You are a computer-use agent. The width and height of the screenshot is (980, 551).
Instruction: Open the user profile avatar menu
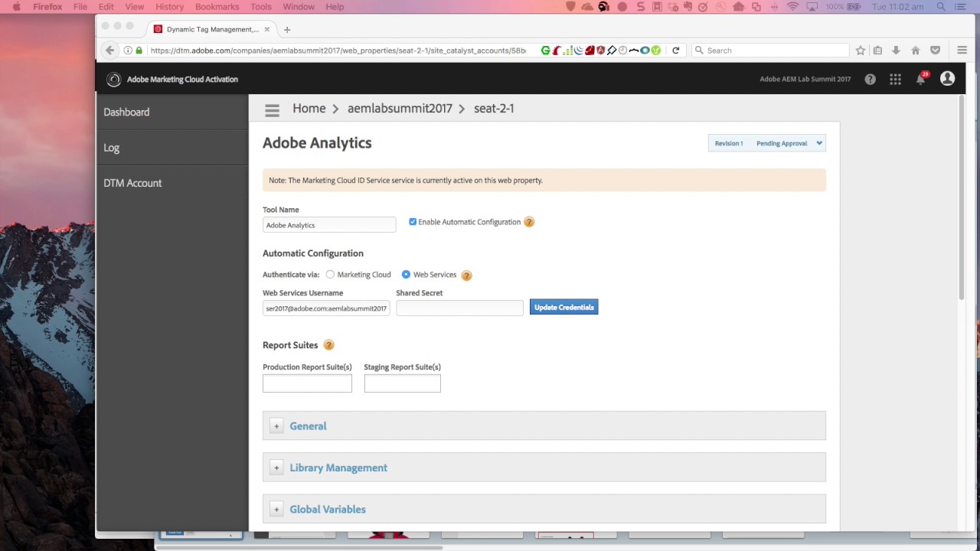click(947, 79)
